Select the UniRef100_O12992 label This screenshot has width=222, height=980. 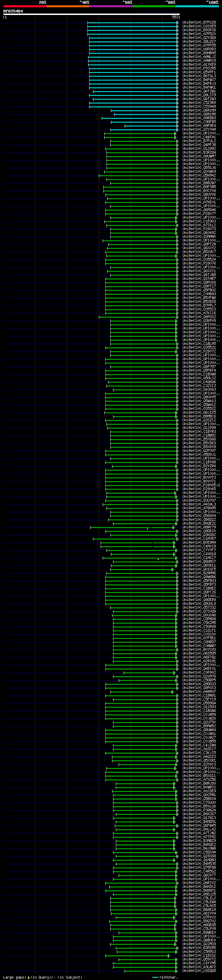click(199, 149)
